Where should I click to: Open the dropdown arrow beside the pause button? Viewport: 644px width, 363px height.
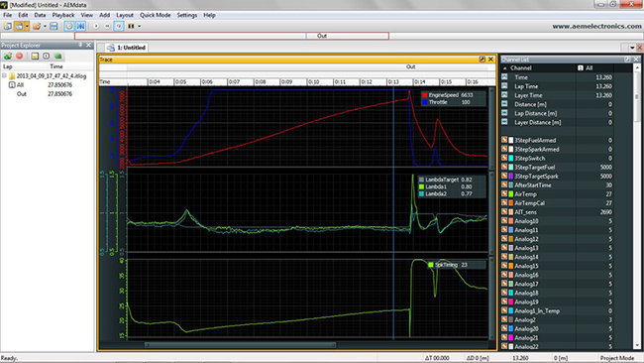point(140,26)
